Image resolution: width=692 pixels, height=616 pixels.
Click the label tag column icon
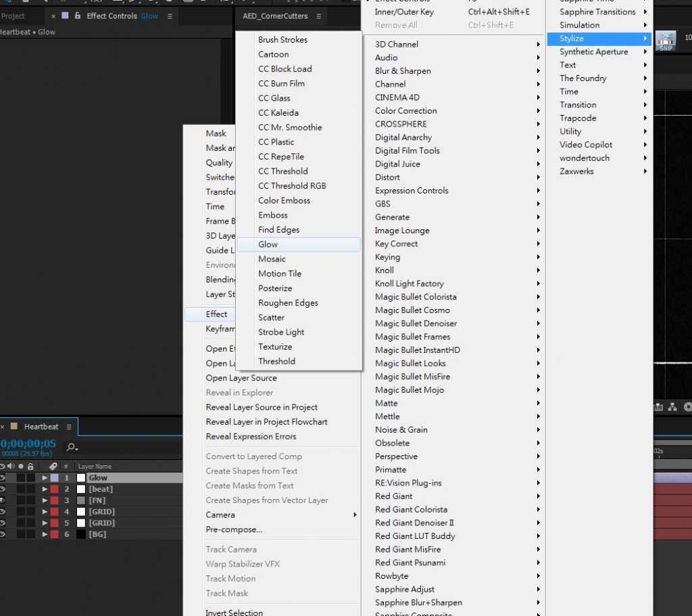53,467
